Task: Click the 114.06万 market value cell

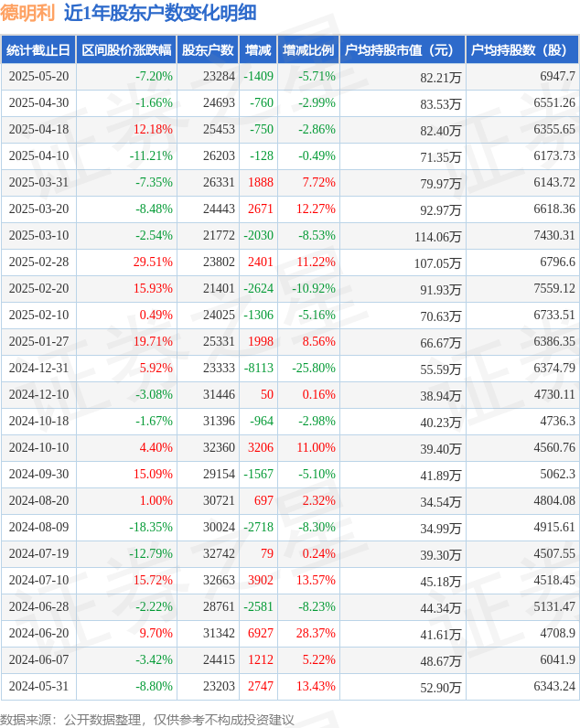Action: [x=438, y=237]
